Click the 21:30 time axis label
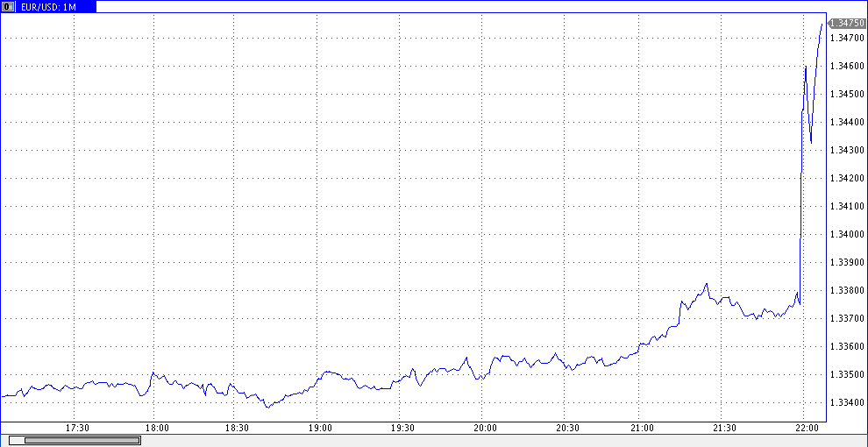 click(x=724, y=429)
